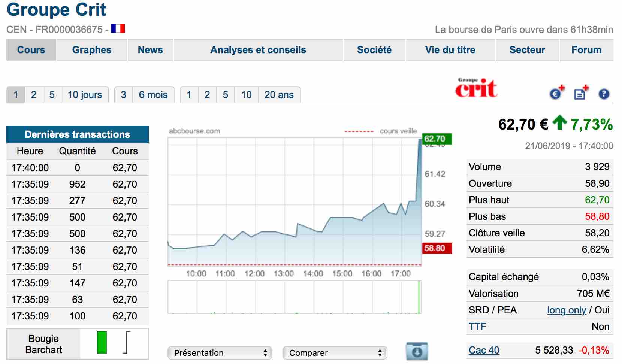
Task: Open the Comparer dropdown
Action: coord(335,353)
